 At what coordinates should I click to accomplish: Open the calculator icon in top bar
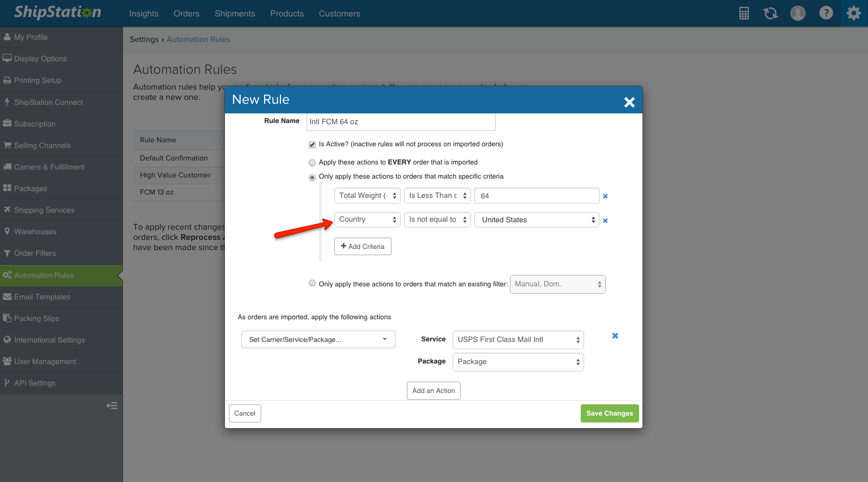[x=744, y=14]
